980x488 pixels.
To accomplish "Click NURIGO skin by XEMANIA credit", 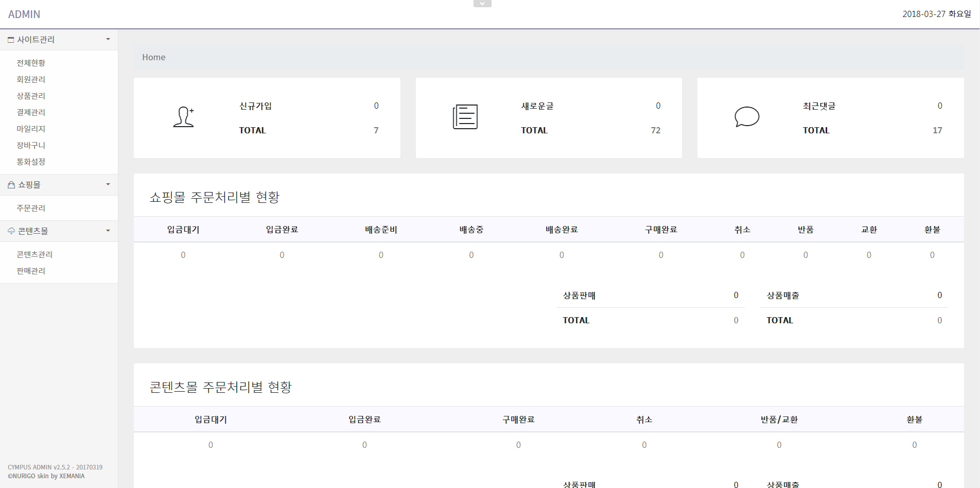I will tap(46, 476).
